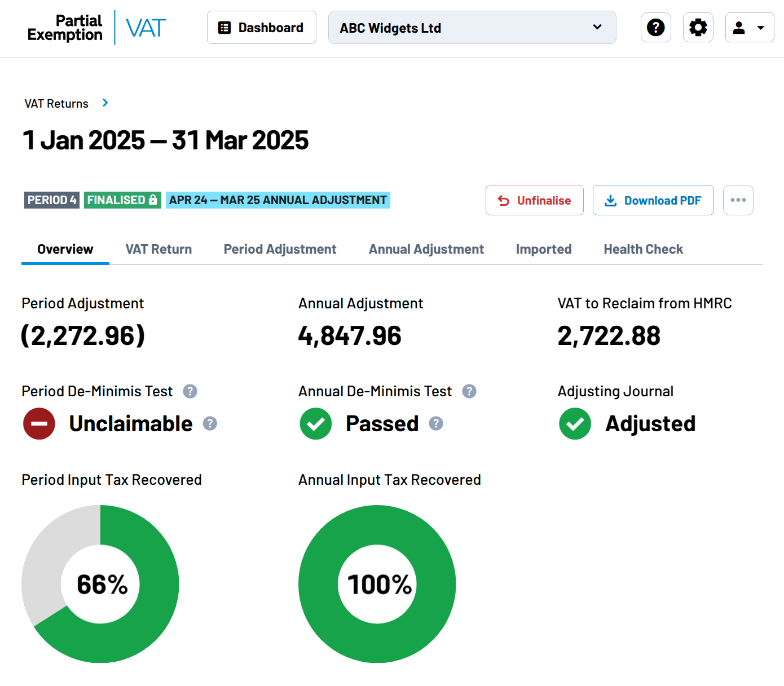Switch to the VAT Return tab
Viewport: 784px width, 686px height.
(x=158, y=249)
